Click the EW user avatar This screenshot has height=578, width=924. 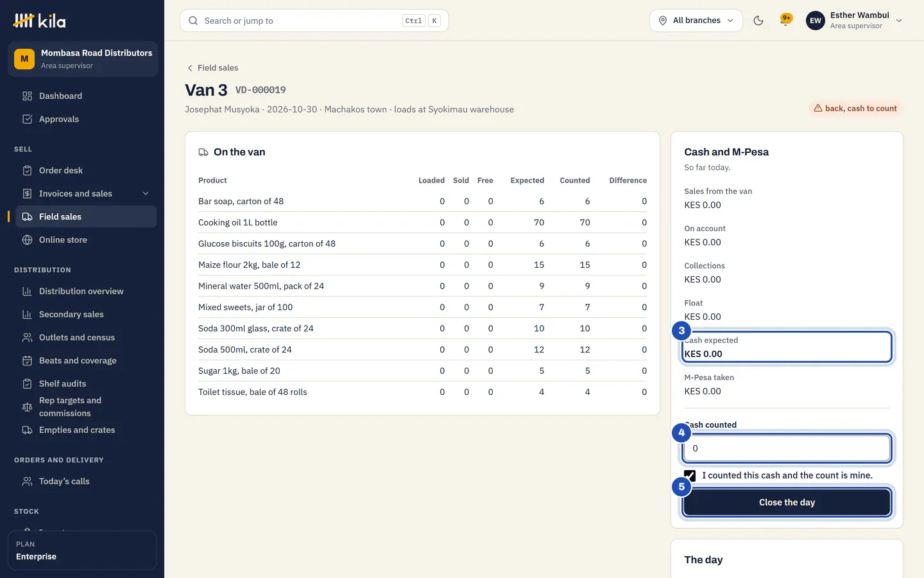816,21
